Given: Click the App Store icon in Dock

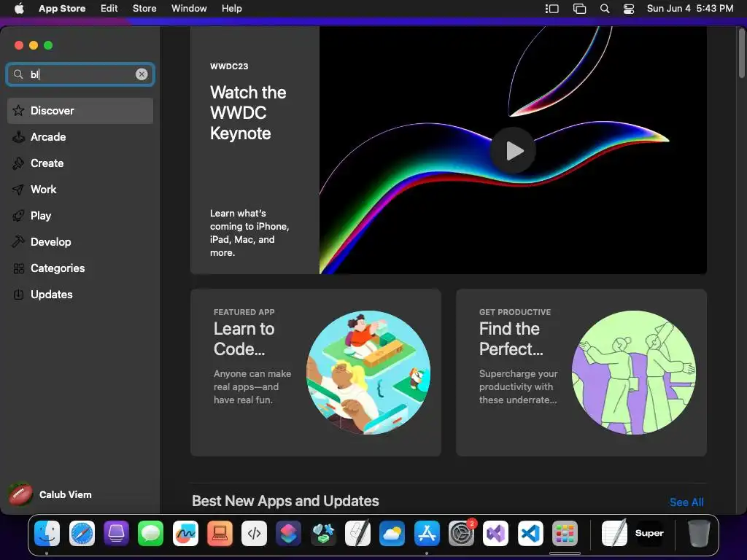Looking at the screenshot, I should pos(427,533).
